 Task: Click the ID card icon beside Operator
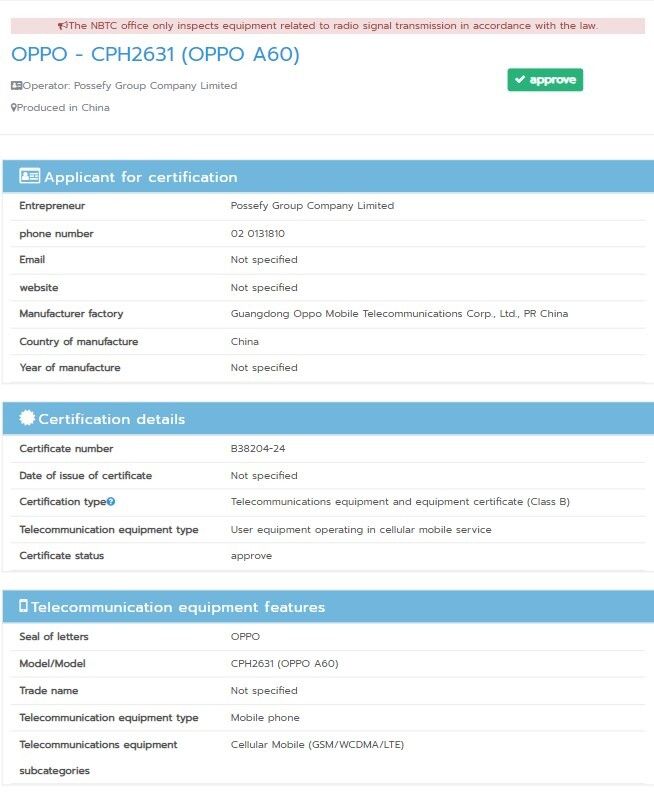pos(16,86)
